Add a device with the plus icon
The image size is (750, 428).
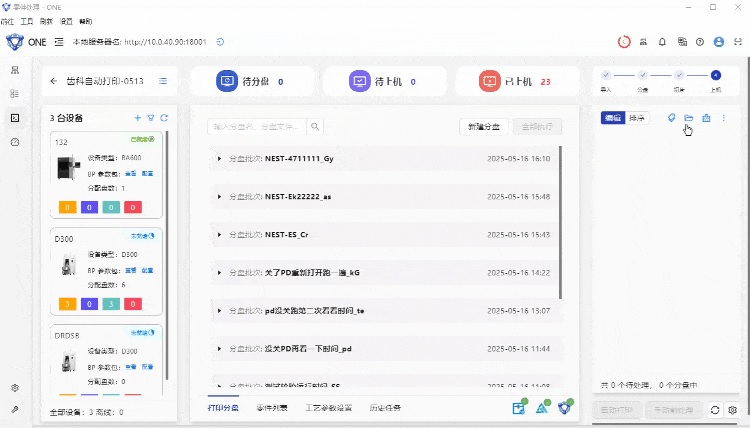click(138, 118)
